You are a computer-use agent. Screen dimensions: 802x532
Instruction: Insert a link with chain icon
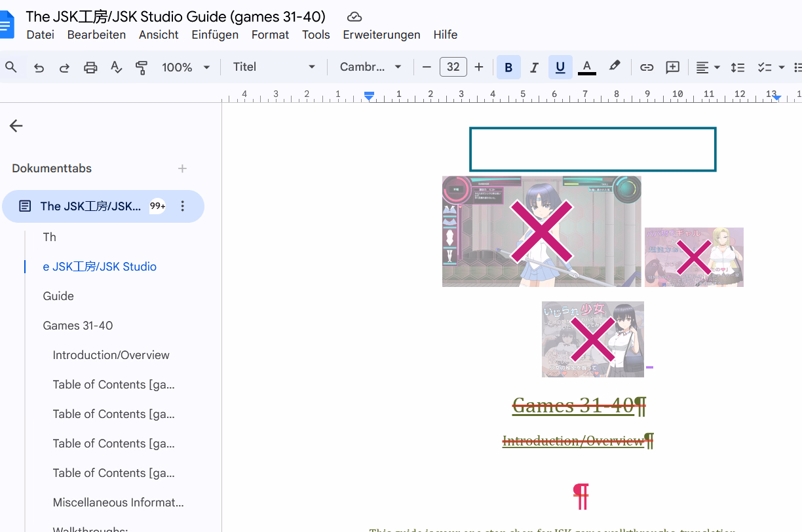click(647, 67)
